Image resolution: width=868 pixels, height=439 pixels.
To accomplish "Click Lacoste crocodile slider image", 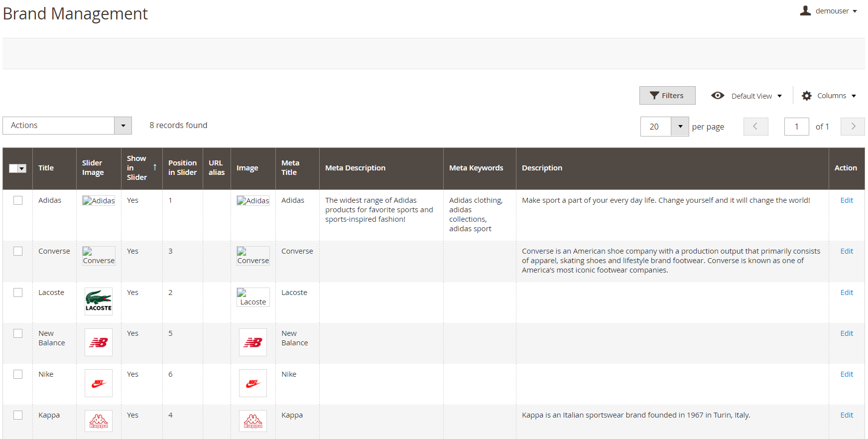I will point(99,301).
